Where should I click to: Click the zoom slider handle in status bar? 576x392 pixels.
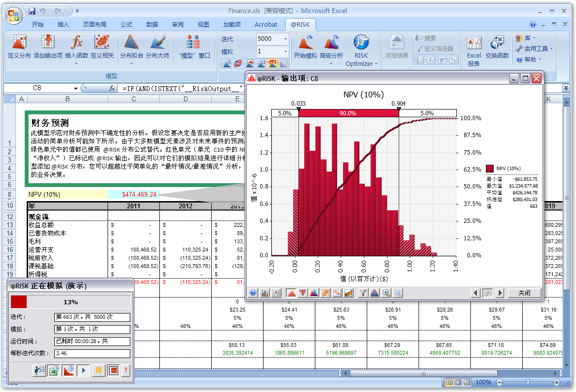[528, 382]
